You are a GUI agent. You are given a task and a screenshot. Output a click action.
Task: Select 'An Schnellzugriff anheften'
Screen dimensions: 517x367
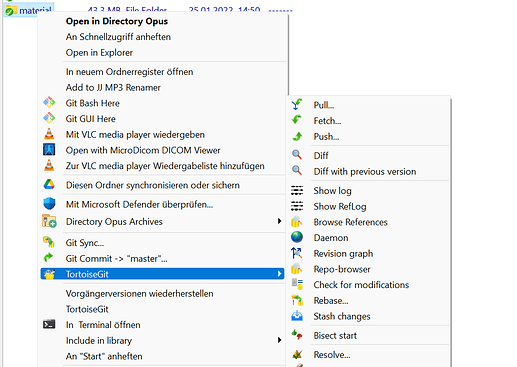pos(118,37)
